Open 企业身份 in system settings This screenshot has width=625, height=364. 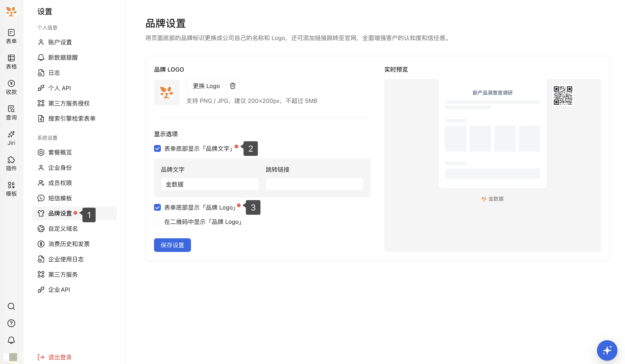pyautogui.click(x=74, y=168)
